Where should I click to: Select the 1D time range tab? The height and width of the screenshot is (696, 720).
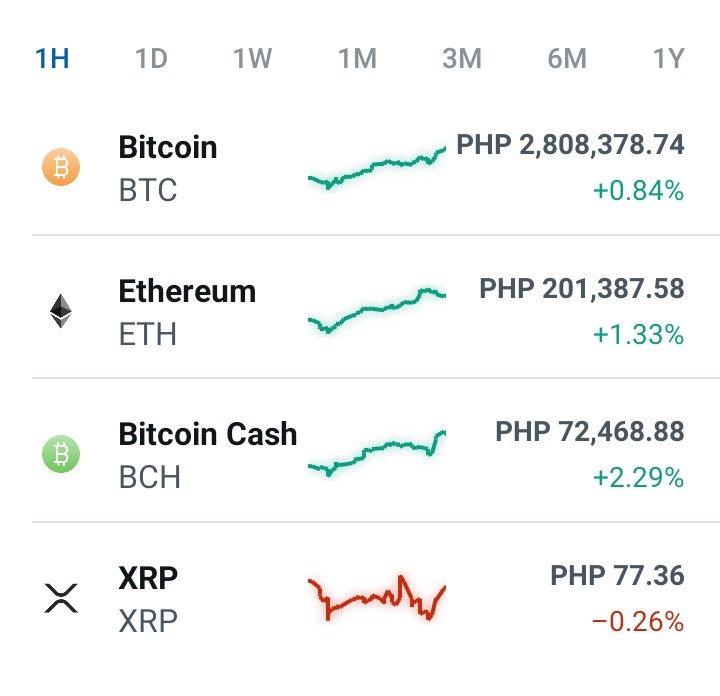coord(152,58)
